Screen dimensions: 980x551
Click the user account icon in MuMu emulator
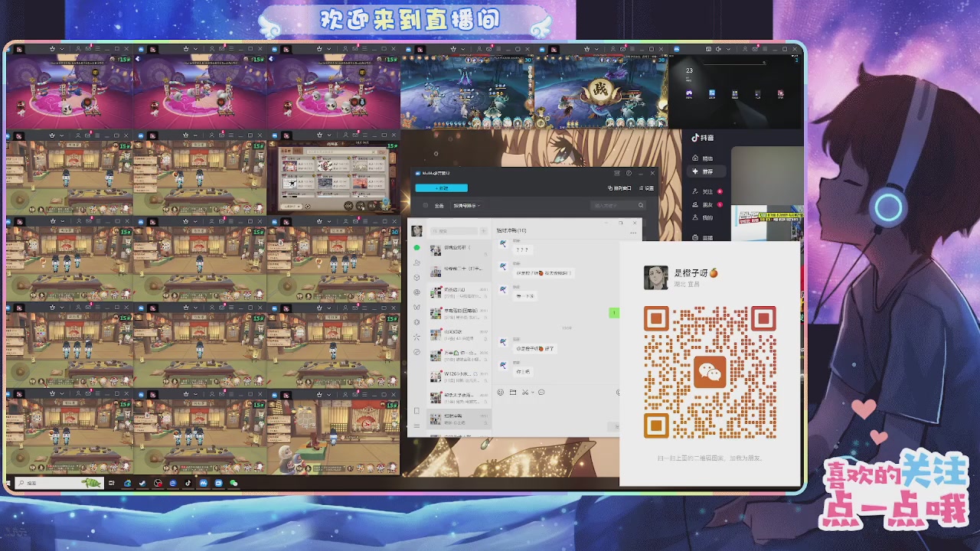pos(745,49)
